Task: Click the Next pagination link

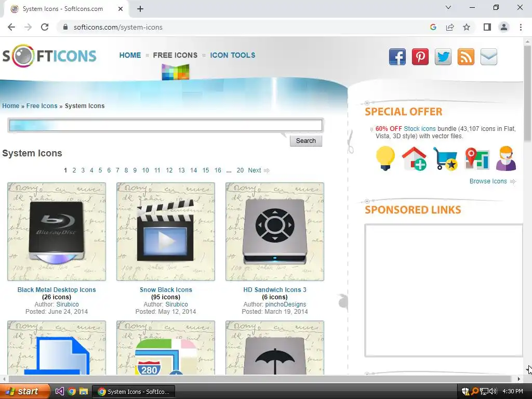Action: pos(255,170)
